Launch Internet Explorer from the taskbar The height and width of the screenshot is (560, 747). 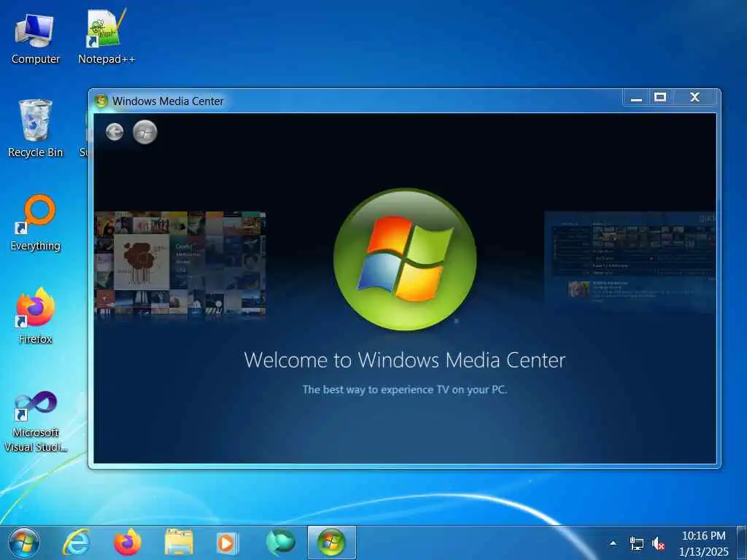[77, 542]
